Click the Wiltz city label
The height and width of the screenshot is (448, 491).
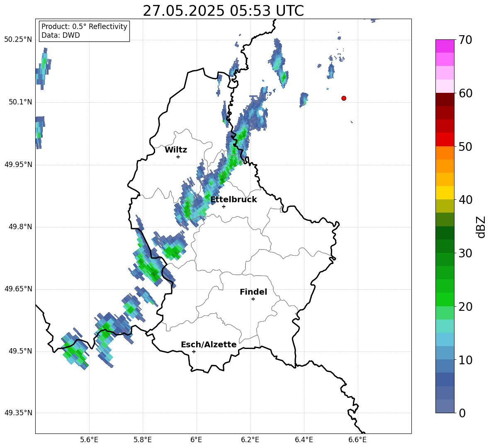pos(176,150)
